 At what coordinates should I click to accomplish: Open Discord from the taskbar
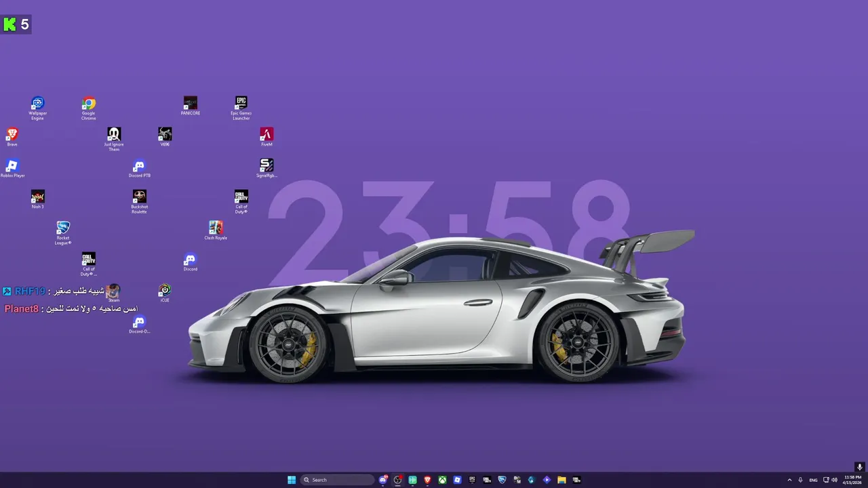point(383,480)
